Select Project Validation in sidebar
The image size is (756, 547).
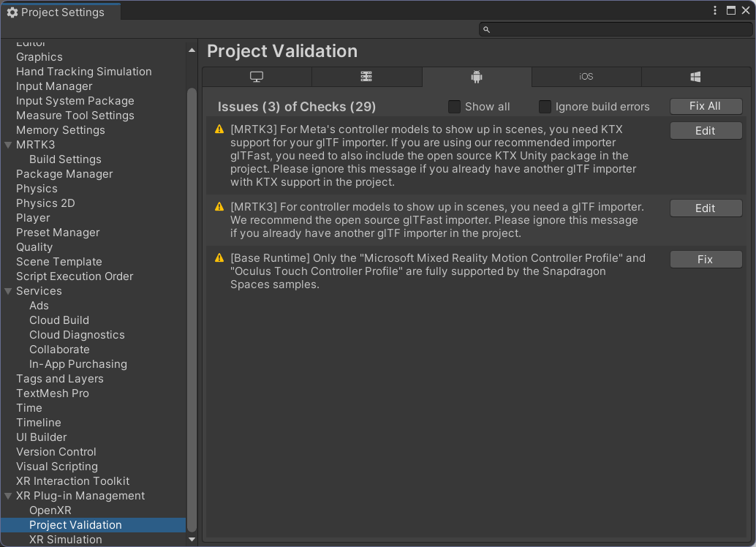[94, 525]
